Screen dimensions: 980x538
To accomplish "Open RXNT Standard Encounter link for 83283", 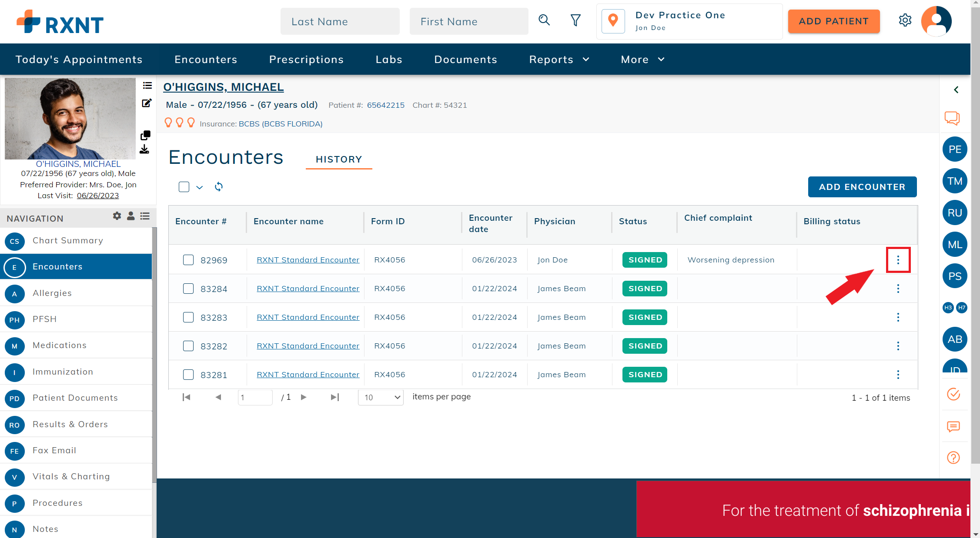I will point(308,317).
